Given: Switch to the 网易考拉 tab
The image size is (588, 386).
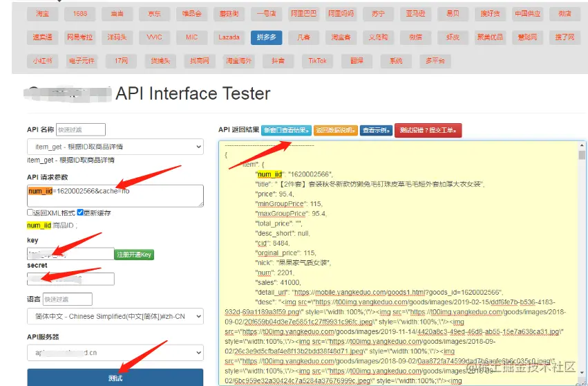Looking at the screenshot, I should coord(80,37).
